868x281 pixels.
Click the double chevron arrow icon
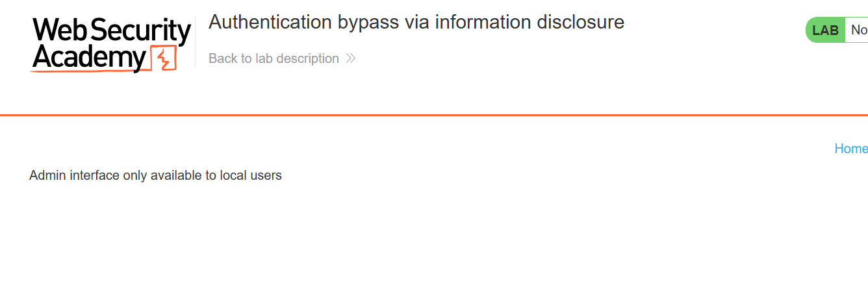(351, 58)
